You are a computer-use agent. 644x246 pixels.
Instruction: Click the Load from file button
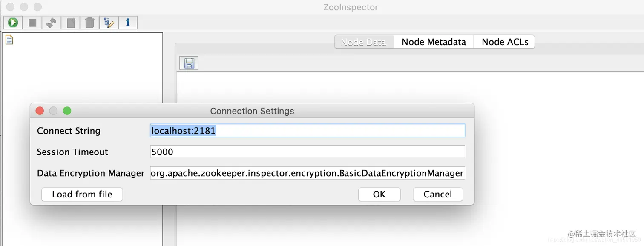tap(82, 195)
